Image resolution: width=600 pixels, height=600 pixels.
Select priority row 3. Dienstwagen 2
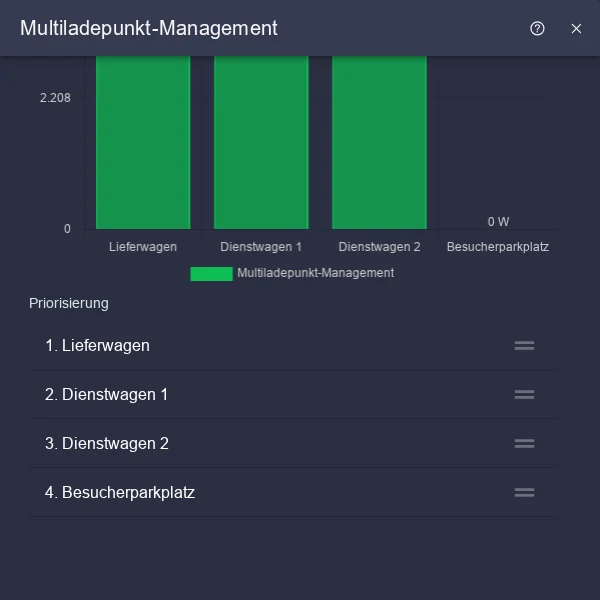(293, 443)
